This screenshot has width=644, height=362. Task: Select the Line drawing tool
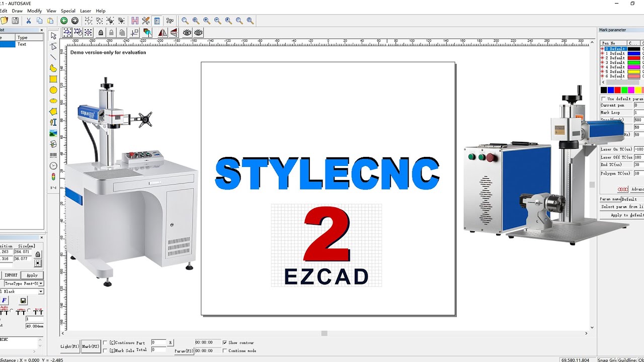pos(53,57)
